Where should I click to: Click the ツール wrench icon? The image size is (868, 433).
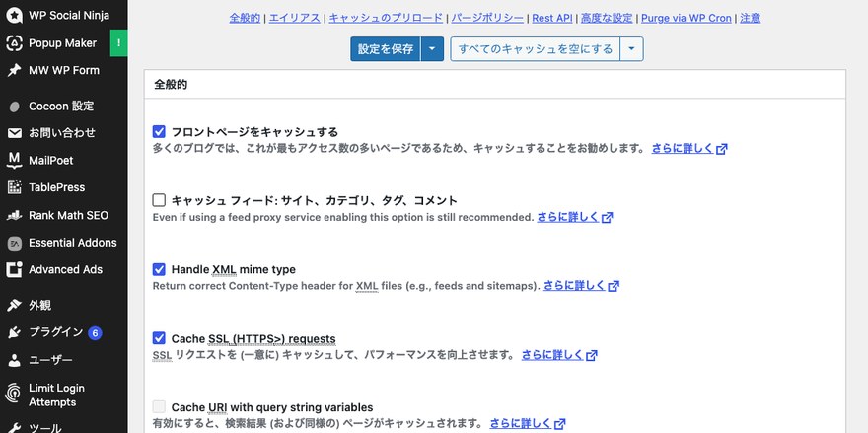[15, 427]
